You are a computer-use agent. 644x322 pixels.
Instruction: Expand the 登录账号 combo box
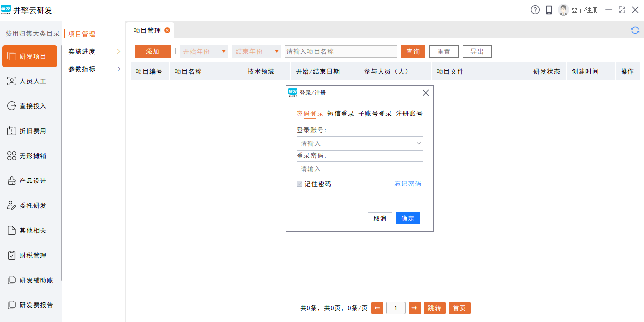tap(418, 143)
